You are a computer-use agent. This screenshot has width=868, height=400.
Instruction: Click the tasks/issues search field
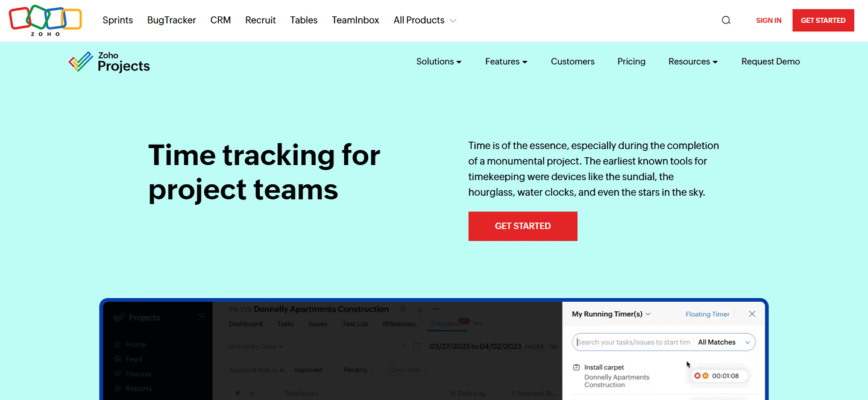click(633, 342)
